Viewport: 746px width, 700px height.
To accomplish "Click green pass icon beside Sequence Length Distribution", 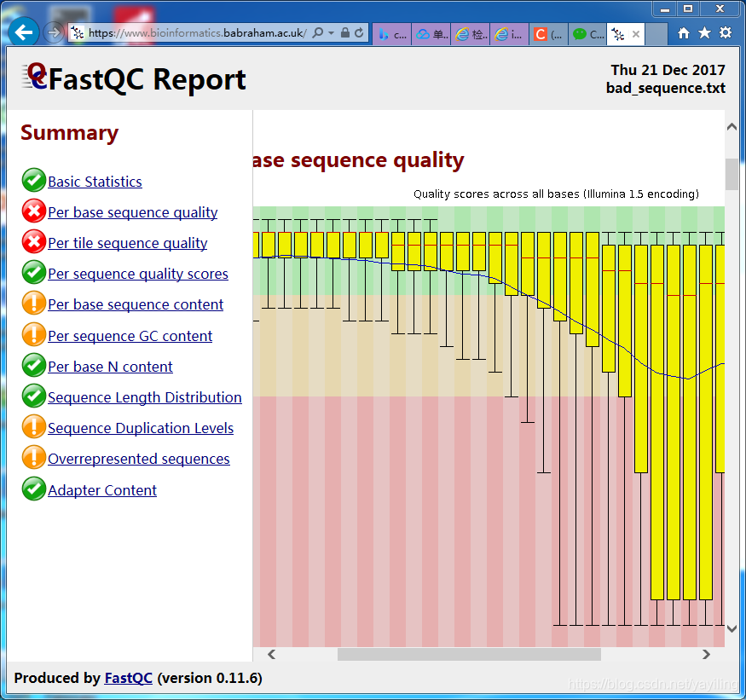I will pos(34,396).
